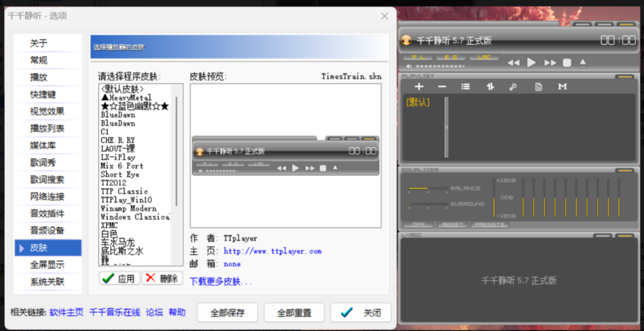
Task: Open the 快捷键 section in options sidebar
Action: pos(48,94)
